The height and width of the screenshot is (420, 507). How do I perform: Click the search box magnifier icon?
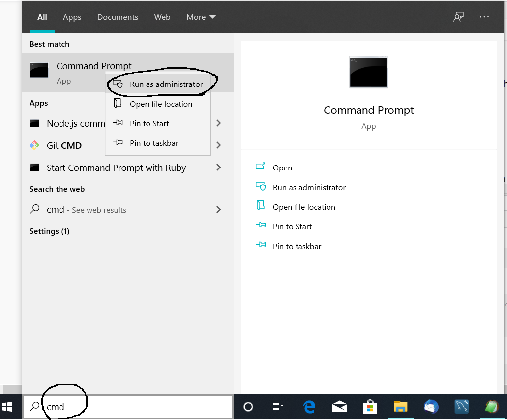click(x=34, y=406)
